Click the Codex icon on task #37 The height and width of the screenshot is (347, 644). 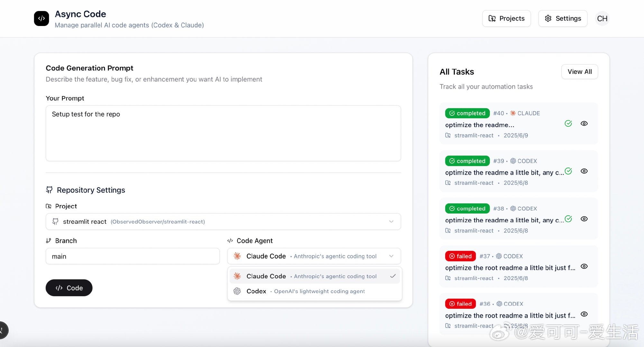499,256
